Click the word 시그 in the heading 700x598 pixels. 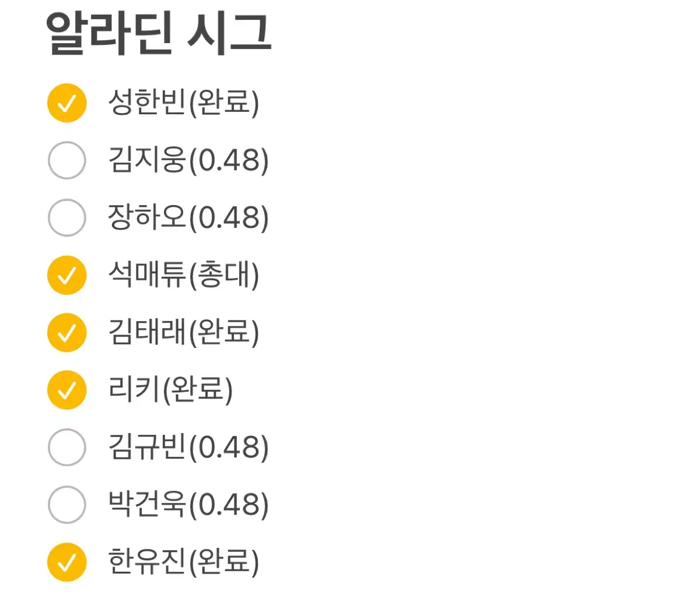click(x=229, y=33)
